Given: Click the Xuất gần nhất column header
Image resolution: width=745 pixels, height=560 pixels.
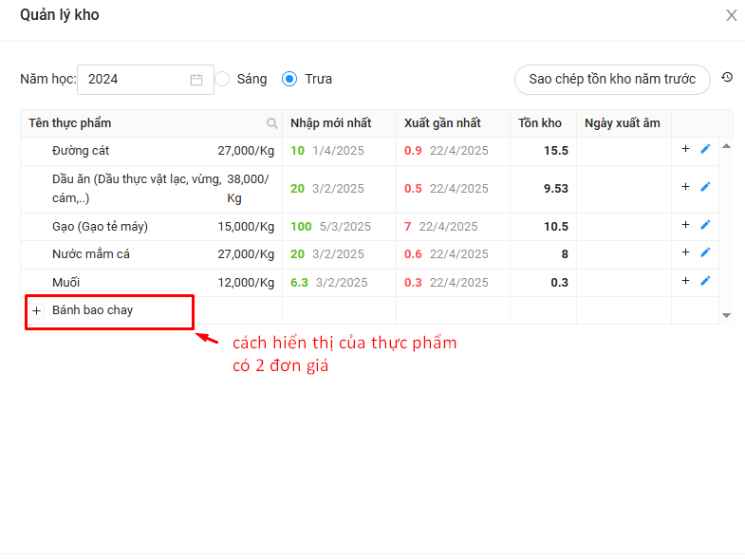Looking at the screenshot, I should (442, 123).
